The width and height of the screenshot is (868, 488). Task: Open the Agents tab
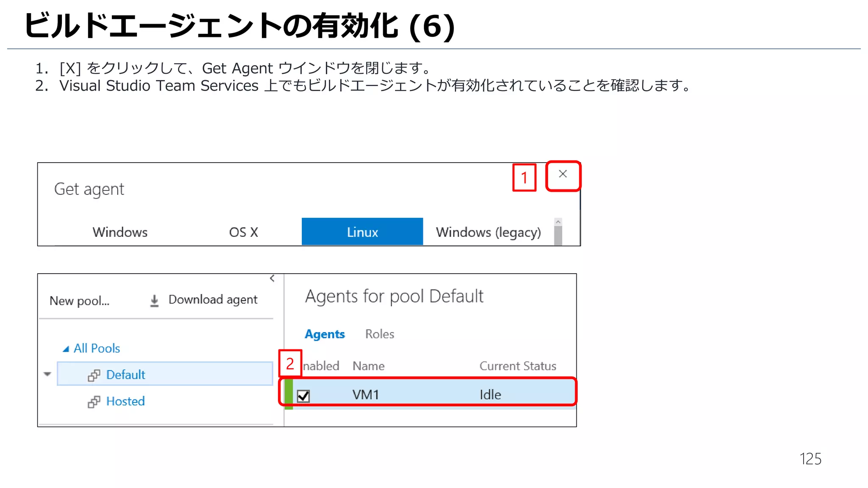325,334
